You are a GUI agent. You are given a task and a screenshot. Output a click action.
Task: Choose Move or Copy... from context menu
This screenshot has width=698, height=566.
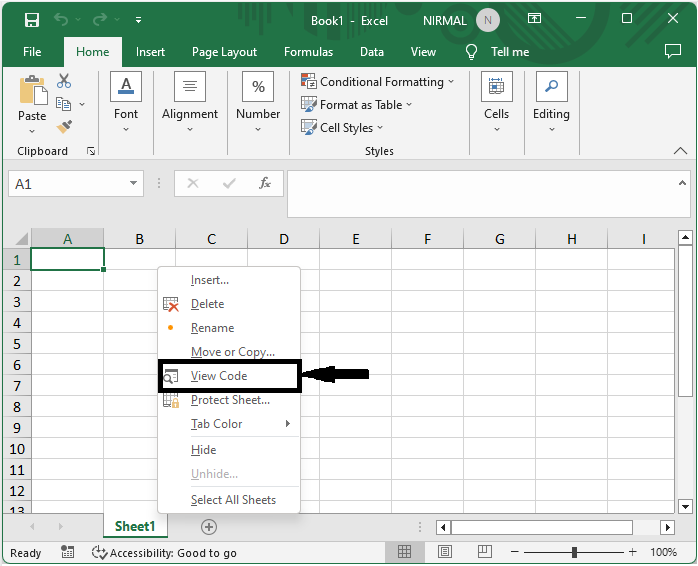(x=229, y=352)
